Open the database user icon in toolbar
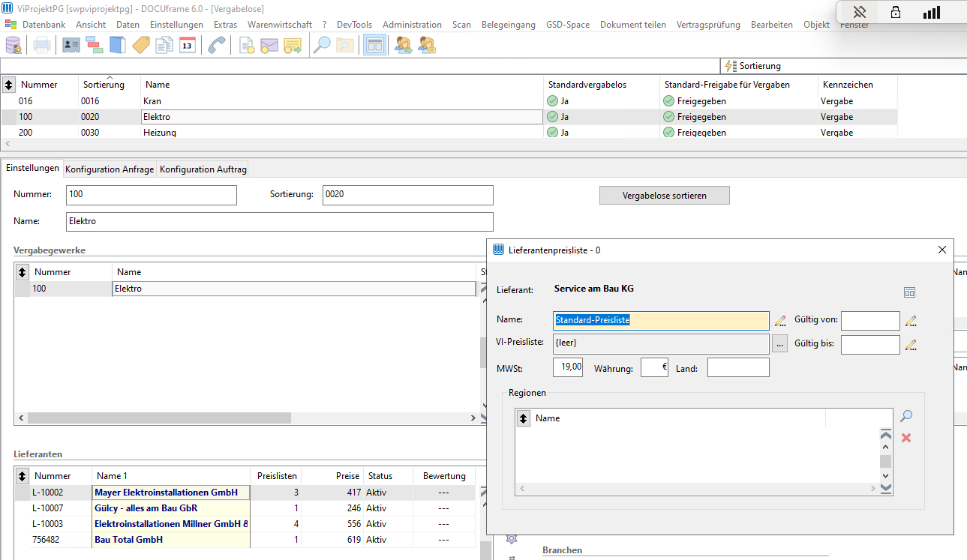Viewport: 967px width, 560px height. point(14,45)
